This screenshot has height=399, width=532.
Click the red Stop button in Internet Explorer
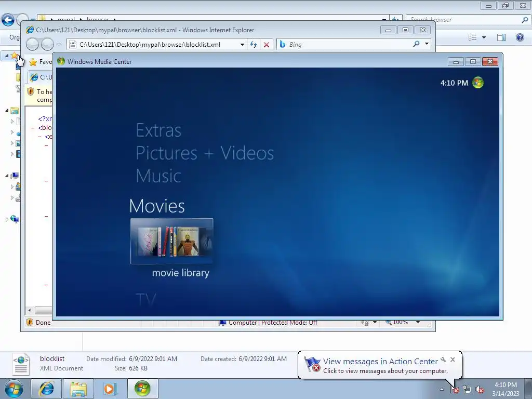click(x=267, y=45)
